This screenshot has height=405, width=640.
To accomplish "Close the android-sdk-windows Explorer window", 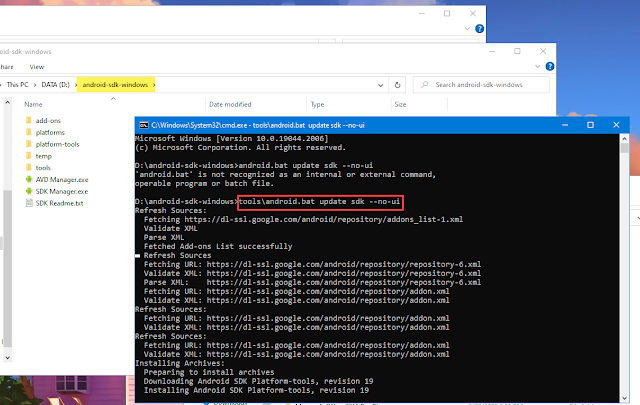I will (x=543, y=51).
